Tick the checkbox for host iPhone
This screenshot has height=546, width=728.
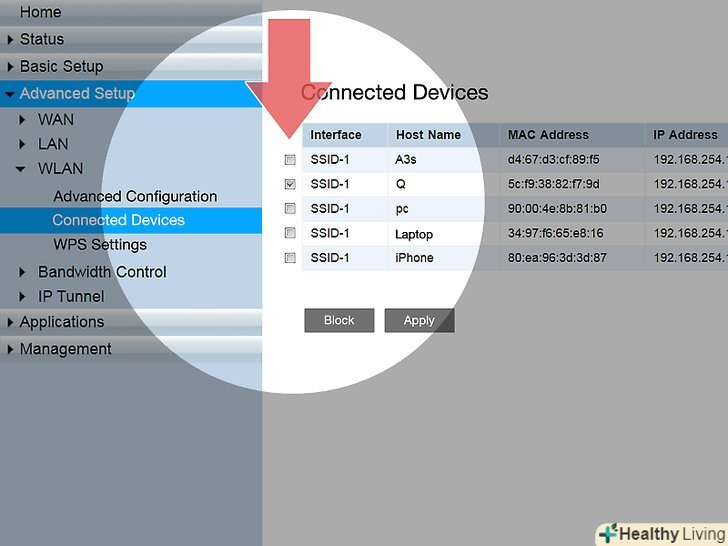pyautogui.click(x=290, y=258)
